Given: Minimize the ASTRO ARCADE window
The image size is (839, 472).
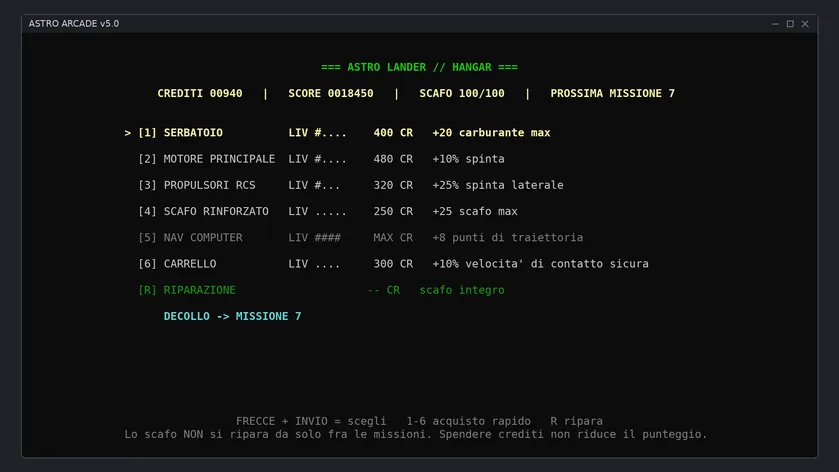Looking at the screenshot, I should [x=775, y=24].
